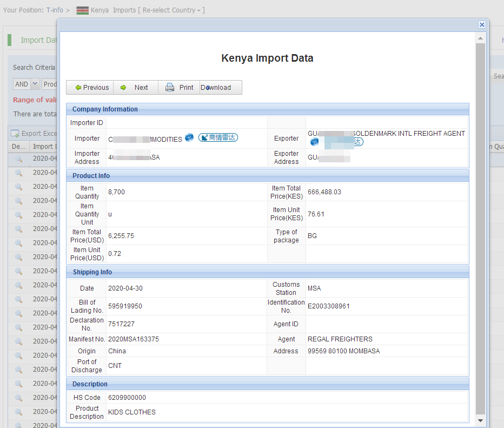This screenshot has width=504, height=428.
Task: Click the globe icon under the Exporter name
Action: pyautogui.click(x=314, y=142)
